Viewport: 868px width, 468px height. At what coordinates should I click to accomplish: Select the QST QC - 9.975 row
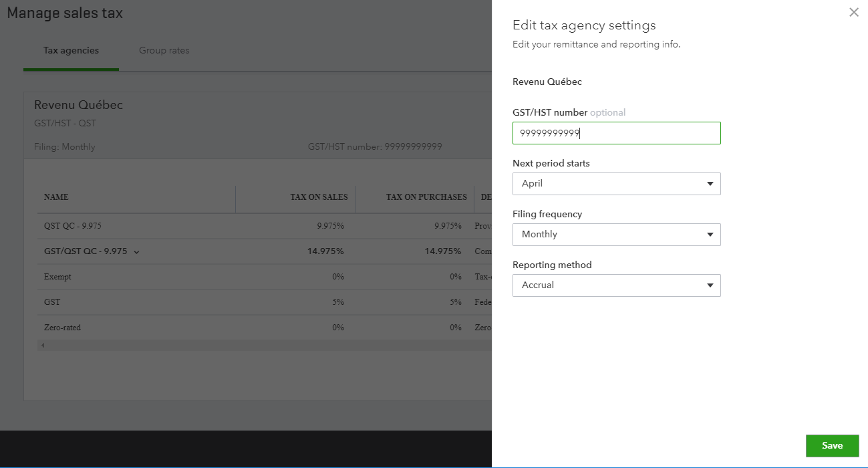[x=74, y=226]
